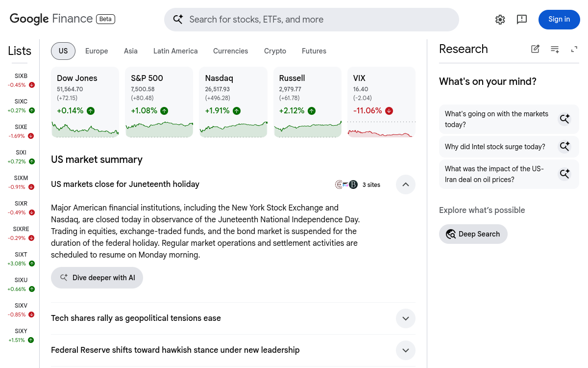Click 'US markets close for Juneteenth holiday' headline
This screenshot has width=588, height=368.
pyautogui.click(x=125, y=184)
